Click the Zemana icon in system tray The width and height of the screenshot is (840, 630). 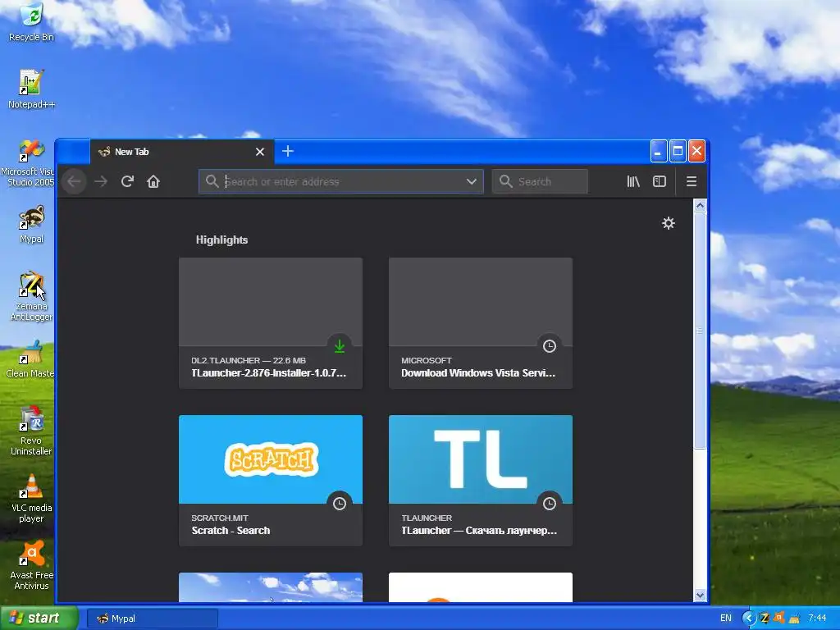point(765,619)
